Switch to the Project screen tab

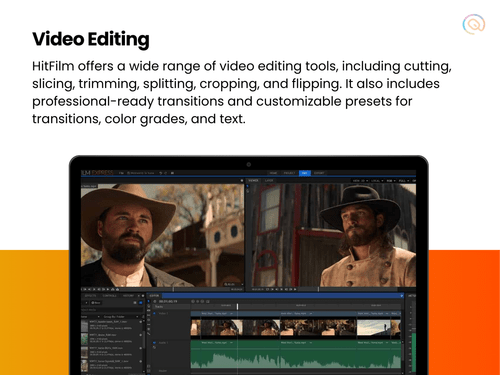289,173
